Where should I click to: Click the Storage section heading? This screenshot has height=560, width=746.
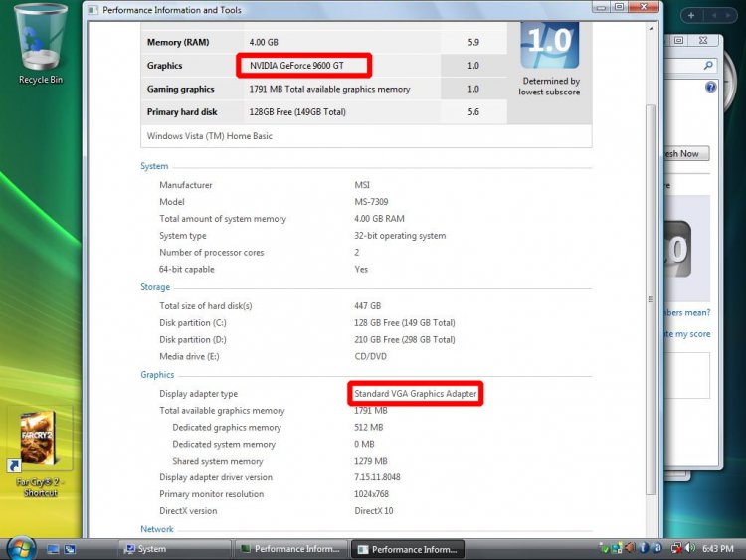pos(155,287)
